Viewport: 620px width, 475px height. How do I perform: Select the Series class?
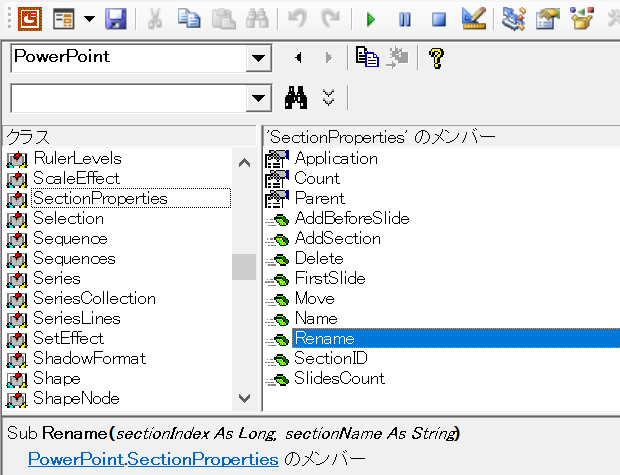click(57, 278)
